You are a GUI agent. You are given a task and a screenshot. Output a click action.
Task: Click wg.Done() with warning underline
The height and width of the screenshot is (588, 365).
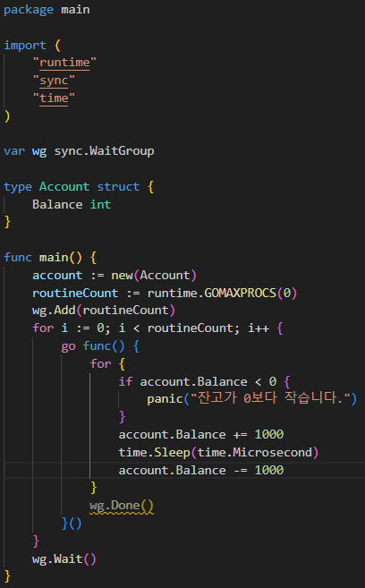pos(122,507)
